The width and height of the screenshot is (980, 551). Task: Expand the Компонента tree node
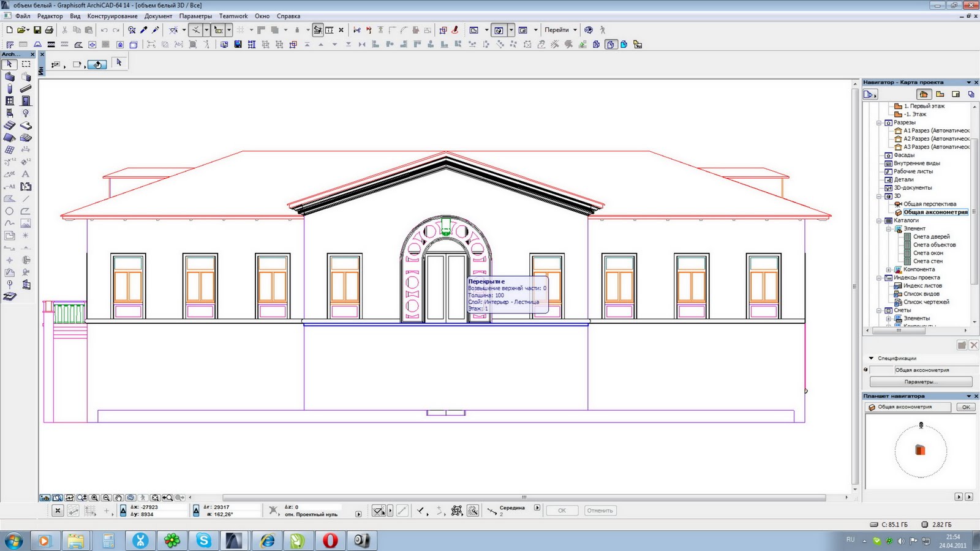pos(889,269)
